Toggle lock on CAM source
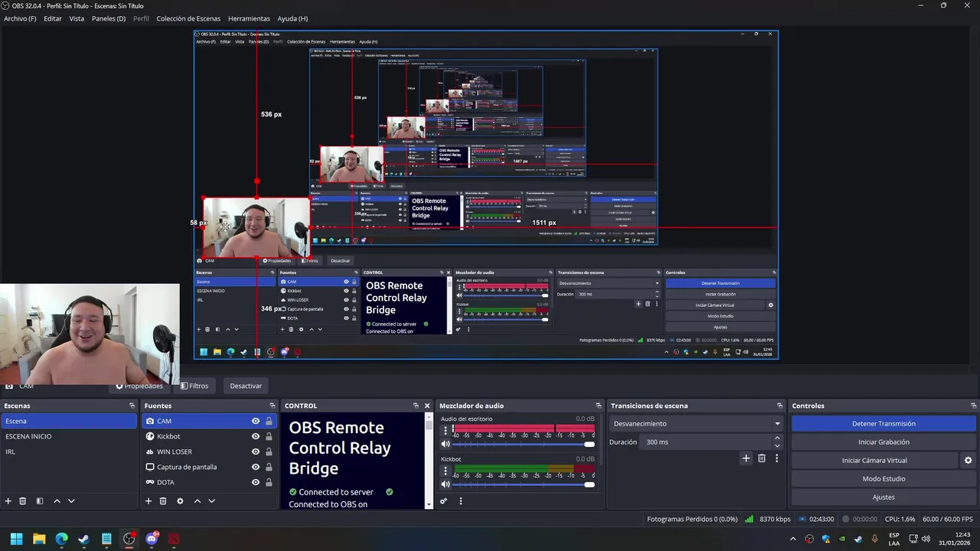The width and height of the screenshot is (980, 551). point(269,421)
